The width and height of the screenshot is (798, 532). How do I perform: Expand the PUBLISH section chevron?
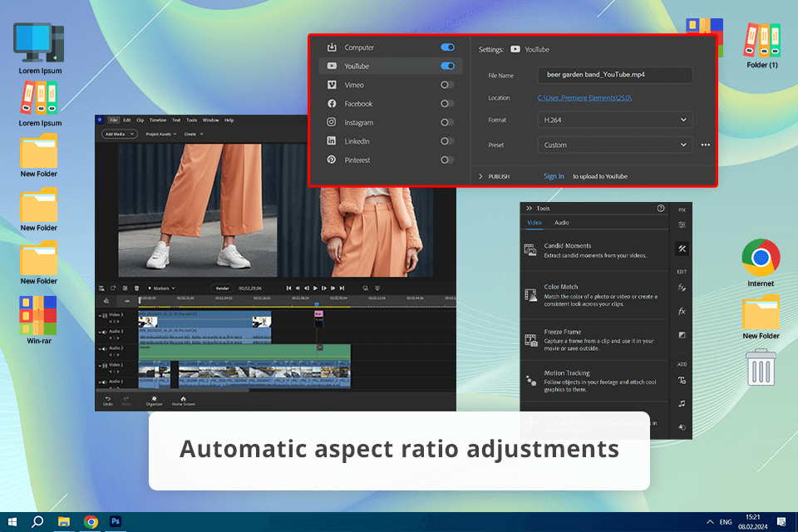(x=480, y=177)
